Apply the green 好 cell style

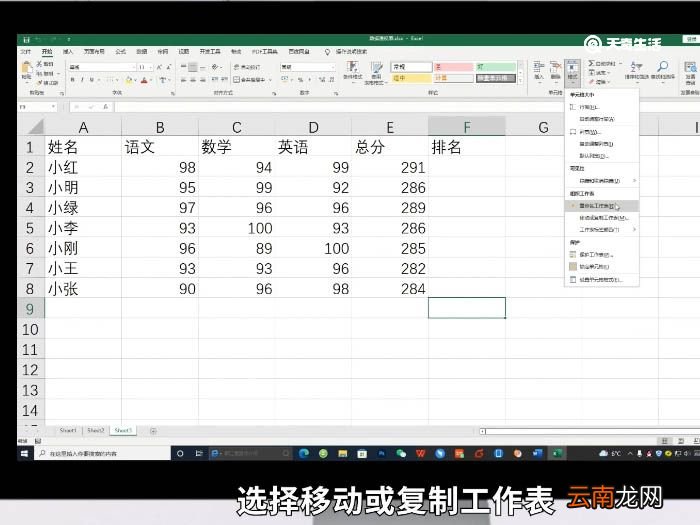click(496, 67)
